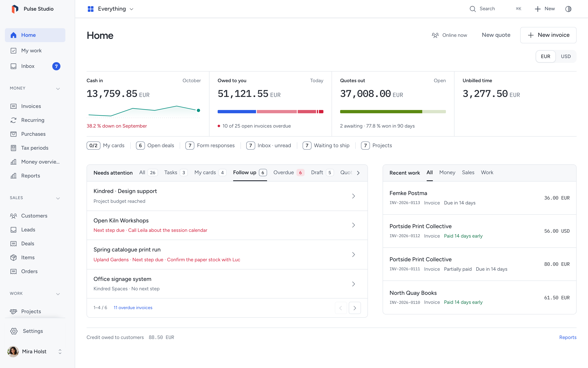Select the Overdue tab
This screenshot has height=368, width=588.
pyautogui.click(x=289, y=173)
